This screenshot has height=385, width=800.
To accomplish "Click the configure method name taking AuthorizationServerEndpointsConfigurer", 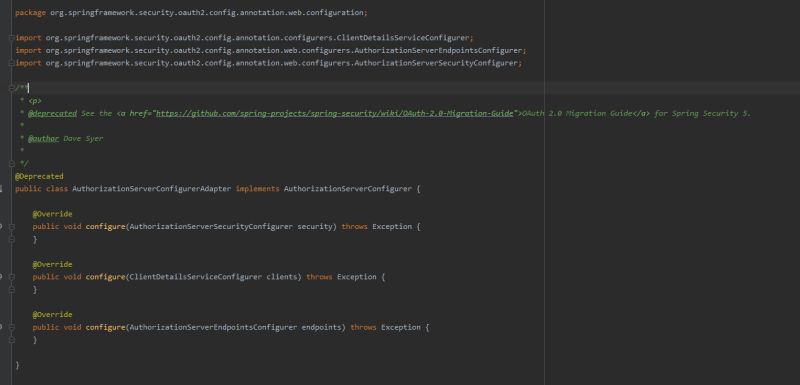I will coord(105,327).
